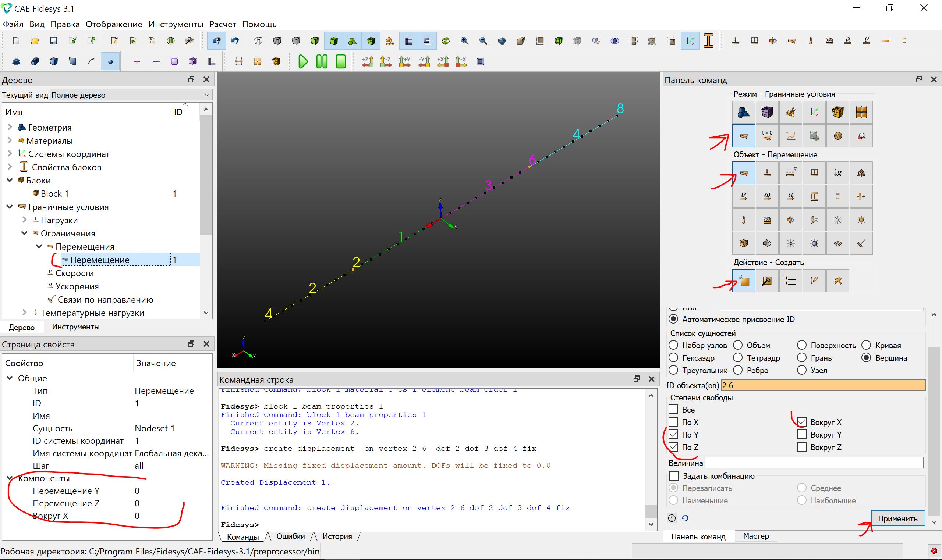Stop the calculation with green Stop
942x560 pixels.
[340, 61]
